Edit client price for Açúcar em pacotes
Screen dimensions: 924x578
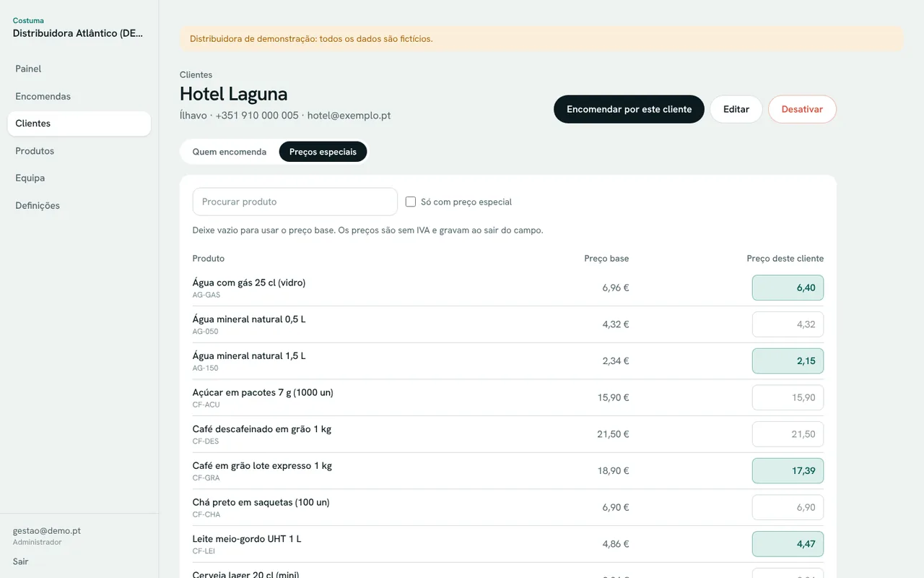pos(788,397)
